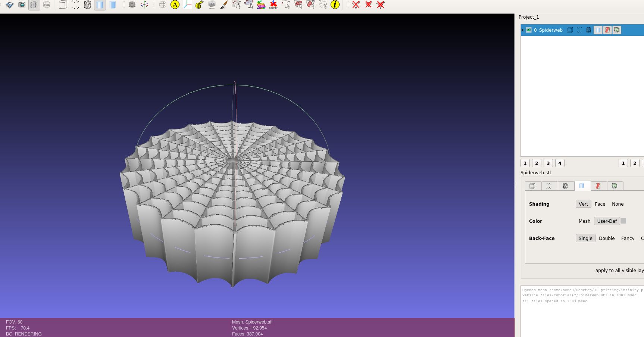
Task: Activate the Select Connected Components tool
Action: click(x=249, y=5)
